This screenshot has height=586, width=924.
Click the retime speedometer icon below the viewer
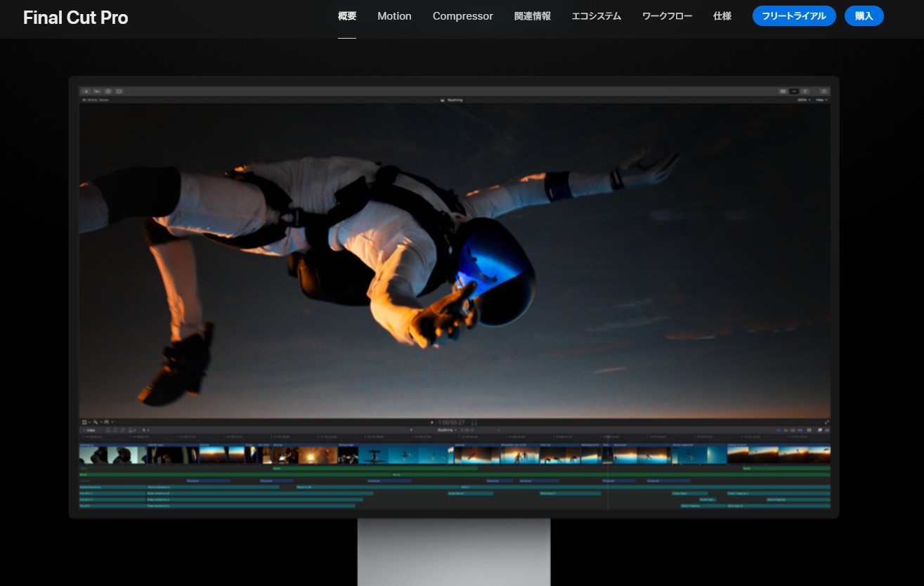point(107,422)
